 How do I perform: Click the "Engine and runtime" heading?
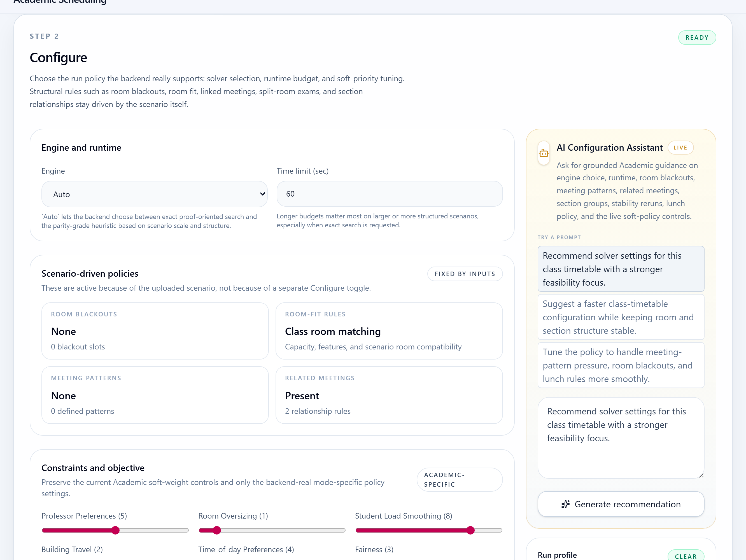81,148
